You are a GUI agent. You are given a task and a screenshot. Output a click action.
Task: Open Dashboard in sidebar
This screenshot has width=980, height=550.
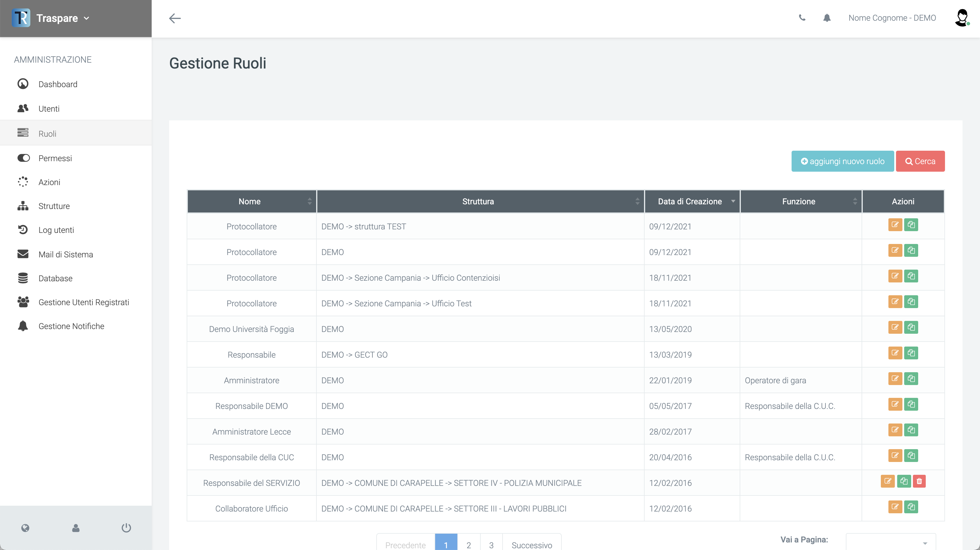58,84
